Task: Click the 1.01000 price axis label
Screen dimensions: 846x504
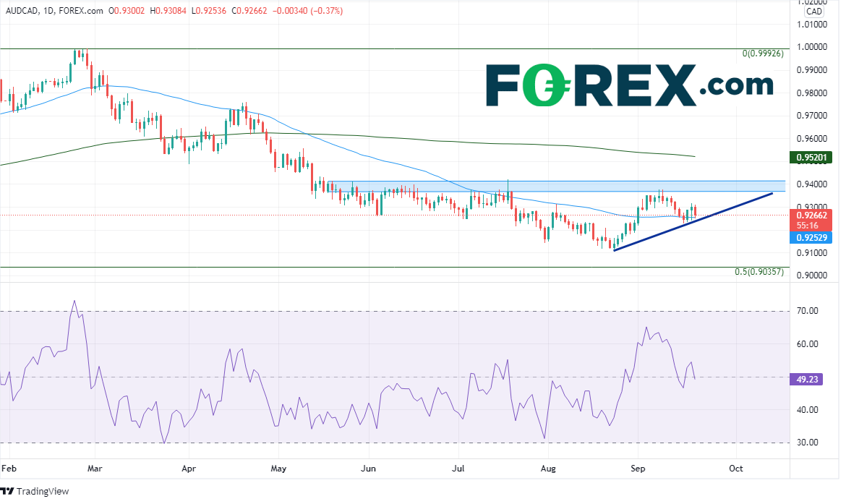Action: (x=812, y=25)
